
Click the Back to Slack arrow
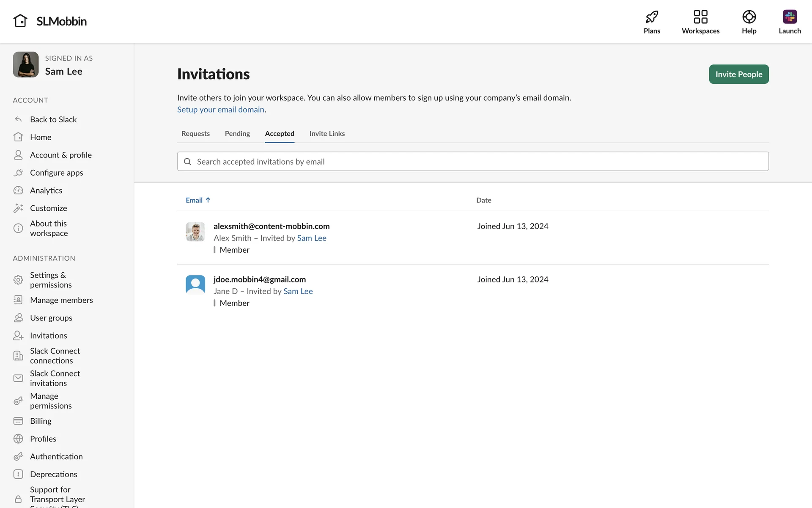(x=18, y=119)
